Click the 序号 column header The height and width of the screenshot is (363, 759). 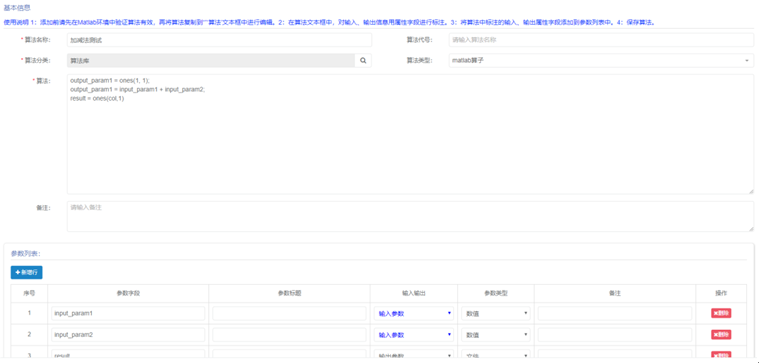point(29,293)
